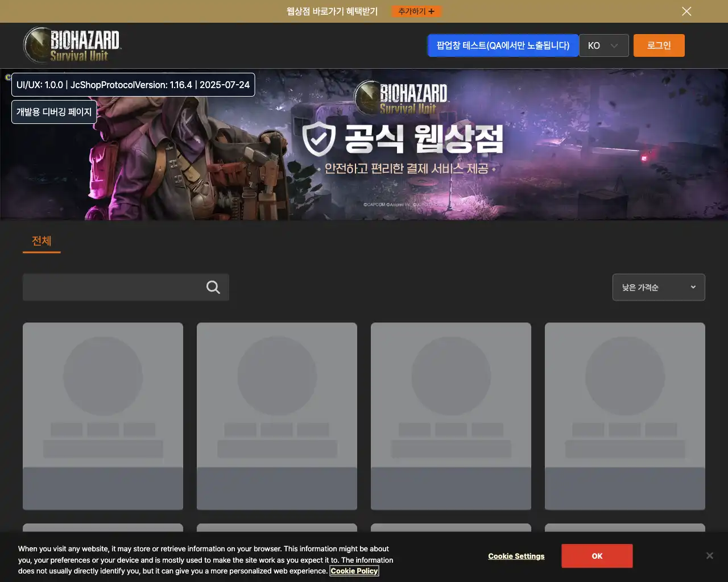Screen dimensions: 728x582
Task: Click the search magnifier icon
Action: click(213, 287)
